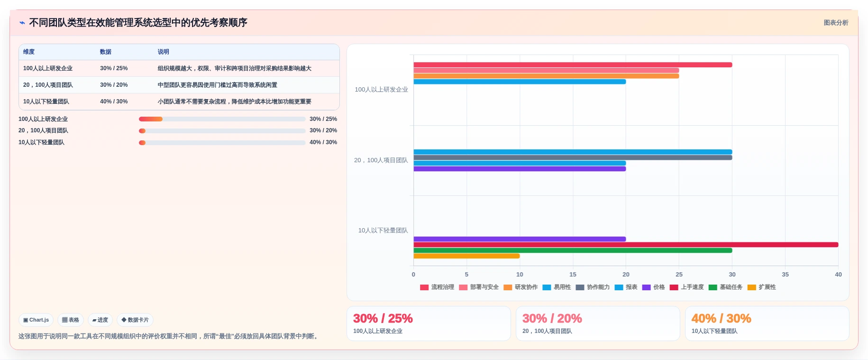The image size is (868, 360).
Task: Click the title 不同团队类型在效能管理系统选型中的优先考察顺序
Action: (x=138, y=23)
